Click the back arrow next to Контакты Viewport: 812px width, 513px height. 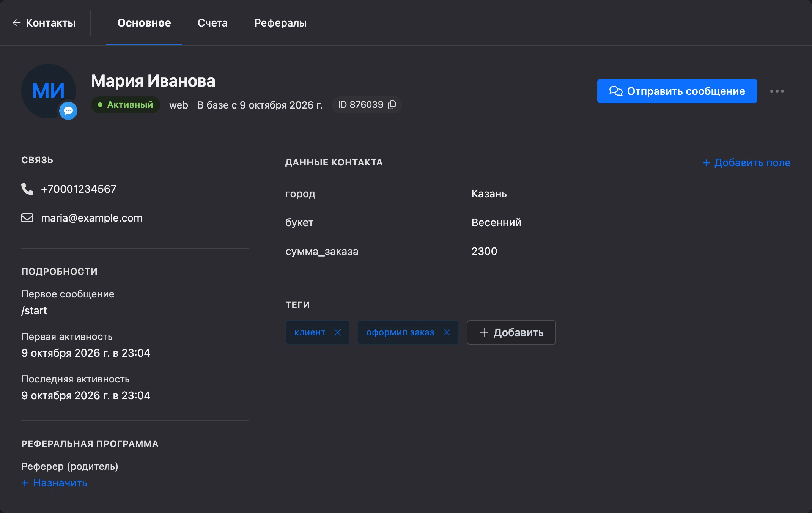point(17,23)
